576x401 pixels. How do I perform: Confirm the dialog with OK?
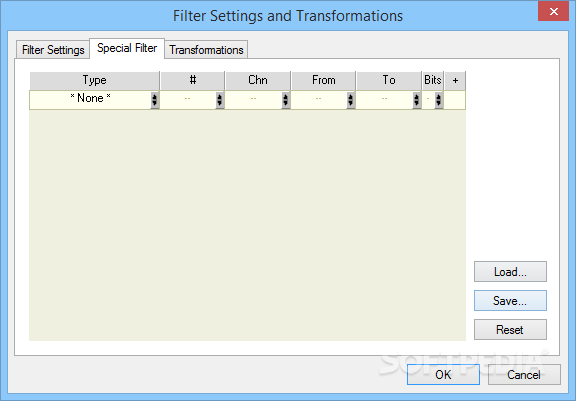coord(443,375)
